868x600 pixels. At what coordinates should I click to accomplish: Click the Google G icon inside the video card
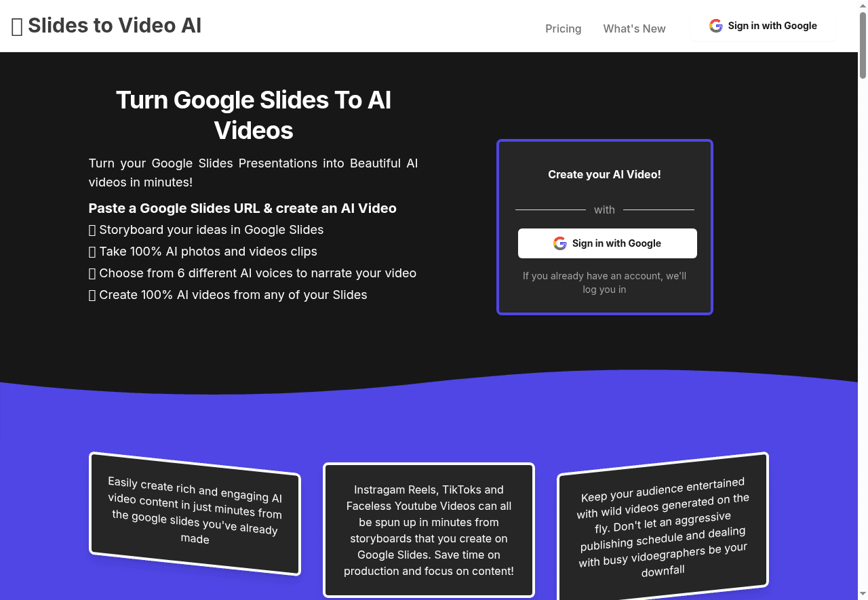click(x=560, y=243)
